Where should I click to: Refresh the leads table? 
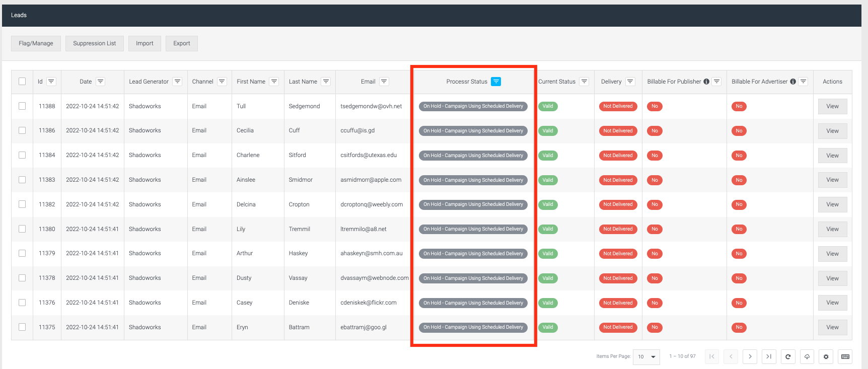(x=788, y=356)
